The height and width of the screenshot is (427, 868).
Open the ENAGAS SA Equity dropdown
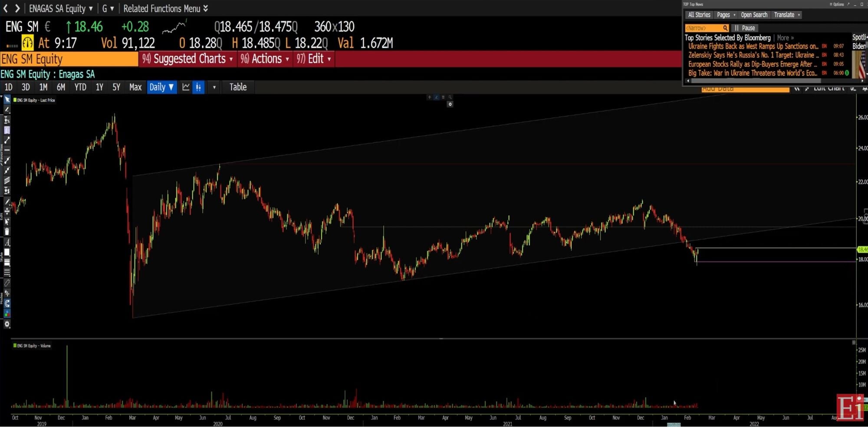click(x=61, y=8)
